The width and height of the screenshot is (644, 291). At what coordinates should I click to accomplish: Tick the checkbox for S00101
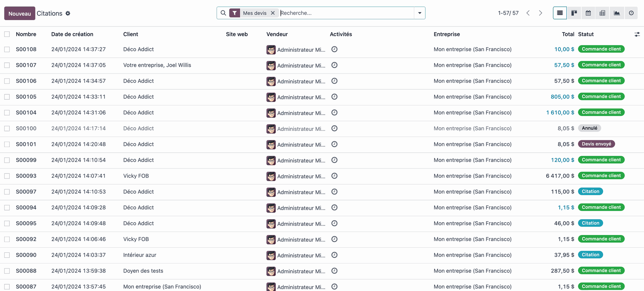(x=7, y=144)
